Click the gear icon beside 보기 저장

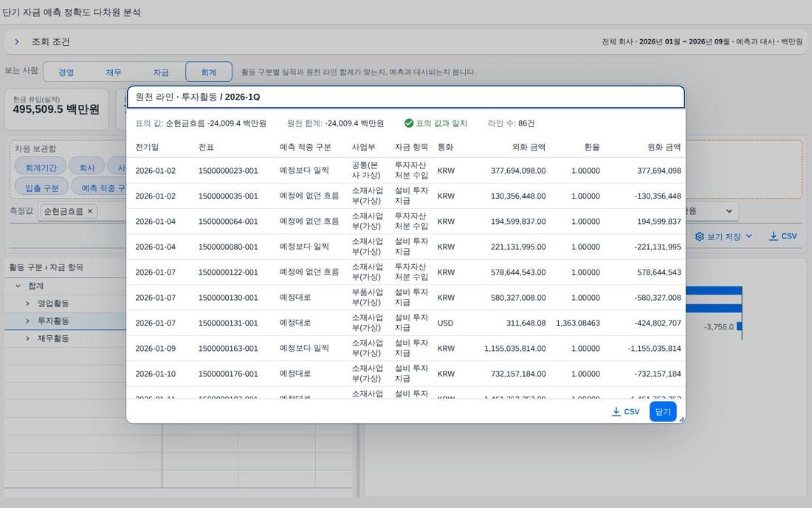(699, 236)
